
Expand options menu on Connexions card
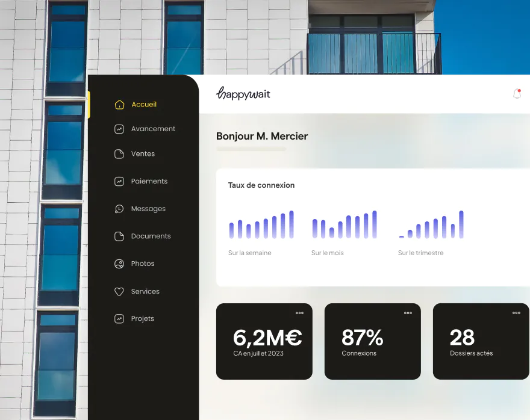[x=408, y=313]
